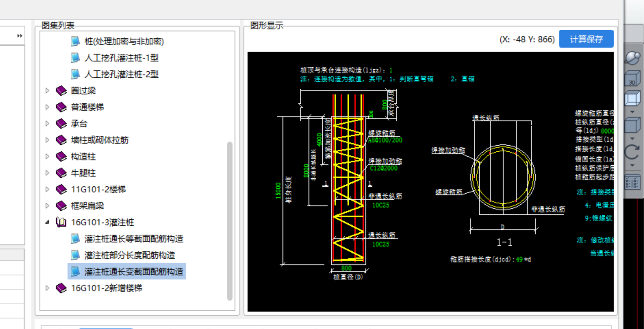This screenshot has width=644, height=329.
Task: Click the double-arrow panel collapse button
Action: [x=20, y=36]
